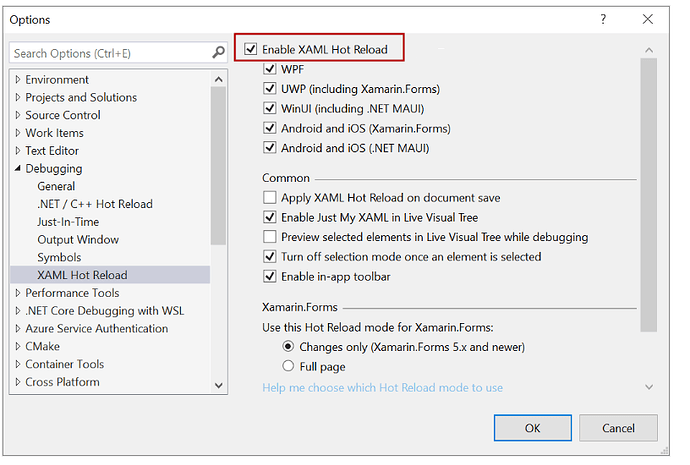The width and height of the screenshot is (690, 465).
Task: Select Just-In-Time settings page
Action: 68,222
